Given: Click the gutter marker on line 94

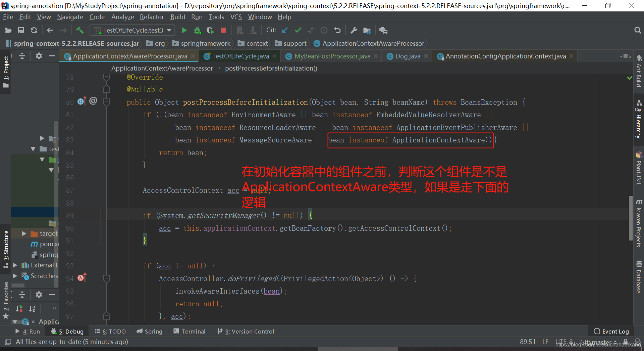Looking at the screenshot, I should [x=82, y=278].
